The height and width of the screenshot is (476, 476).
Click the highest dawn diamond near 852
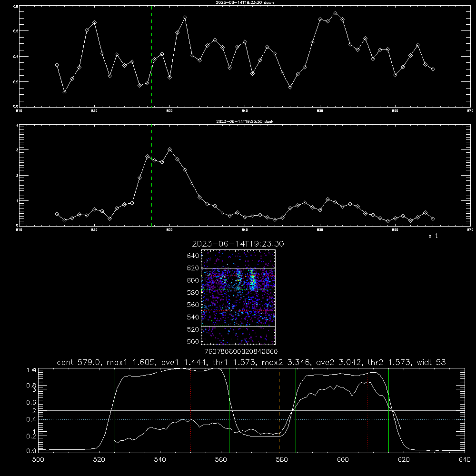(x=335, y=13)
